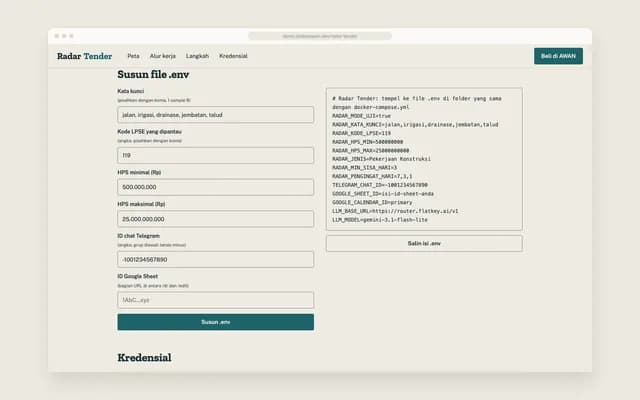
Task: Click the TELEGRAM_CHAT_ID line in the output
Action: 380,185
